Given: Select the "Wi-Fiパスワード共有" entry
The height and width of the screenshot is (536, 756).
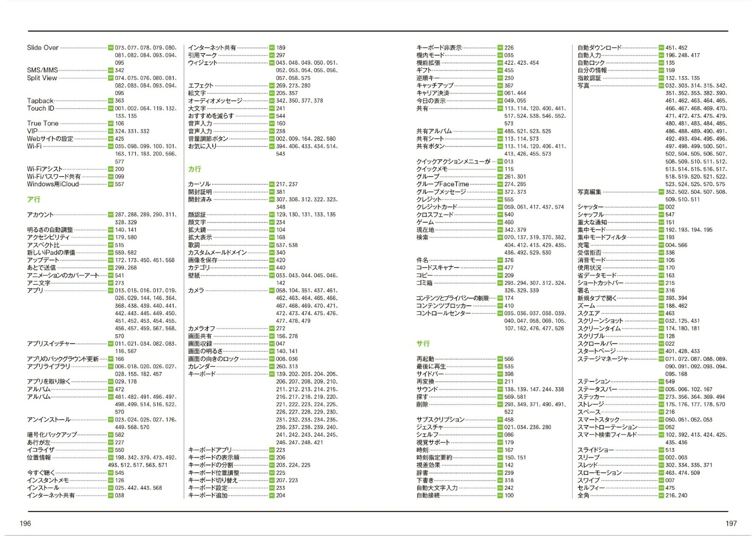Looking at the screenshot, I should (54, 177).
